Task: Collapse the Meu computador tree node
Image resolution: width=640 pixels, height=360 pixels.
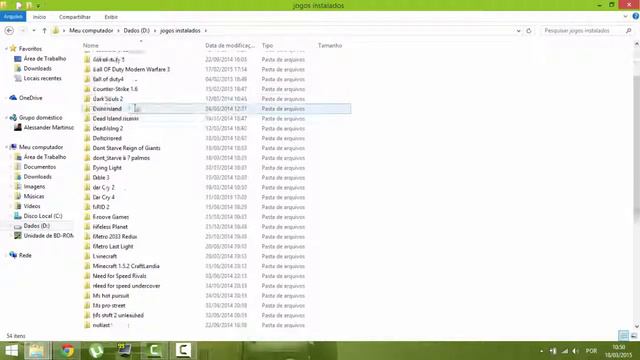Action: (7, 147)
